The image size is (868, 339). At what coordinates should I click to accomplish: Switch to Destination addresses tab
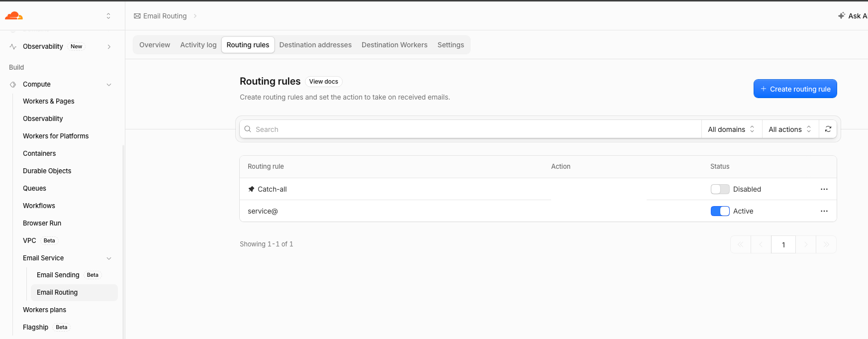(x=315, y=45)
